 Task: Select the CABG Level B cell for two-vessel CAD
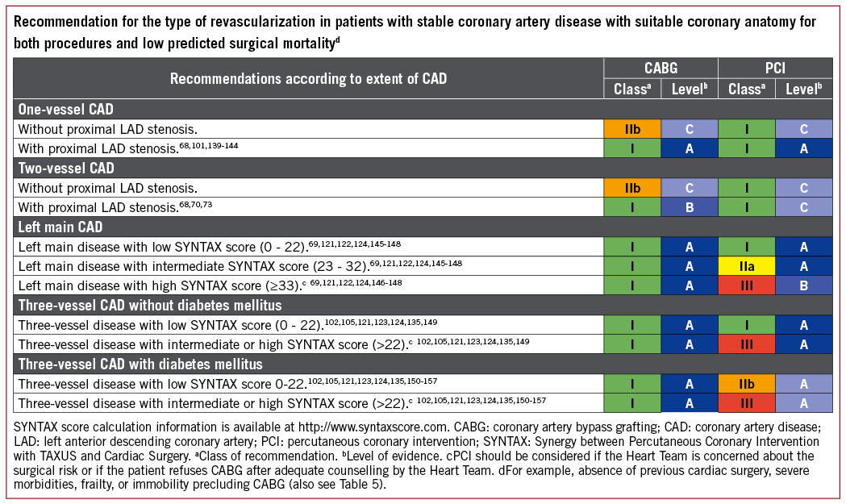click(689, 206)
